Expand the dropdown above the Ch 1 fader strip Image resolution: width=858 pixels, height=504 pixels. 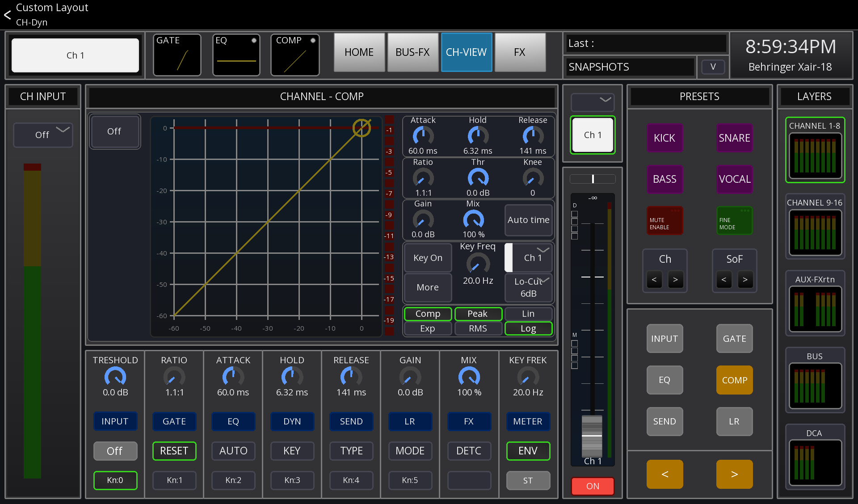click(593, 102)
